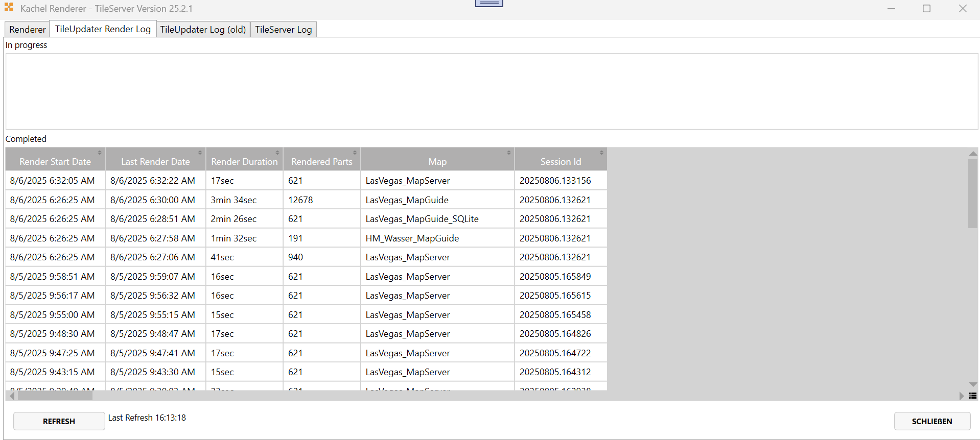This screenshot has width=980, height=440.
Task: Select session id 20250805.164722
Action: coord(561,353)
